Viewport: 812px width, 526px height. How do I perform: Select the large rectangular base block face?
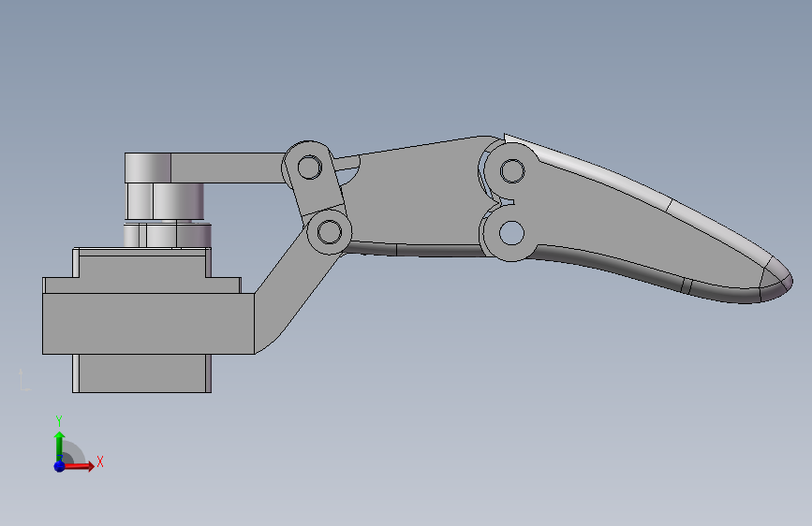tap(148, 324)
